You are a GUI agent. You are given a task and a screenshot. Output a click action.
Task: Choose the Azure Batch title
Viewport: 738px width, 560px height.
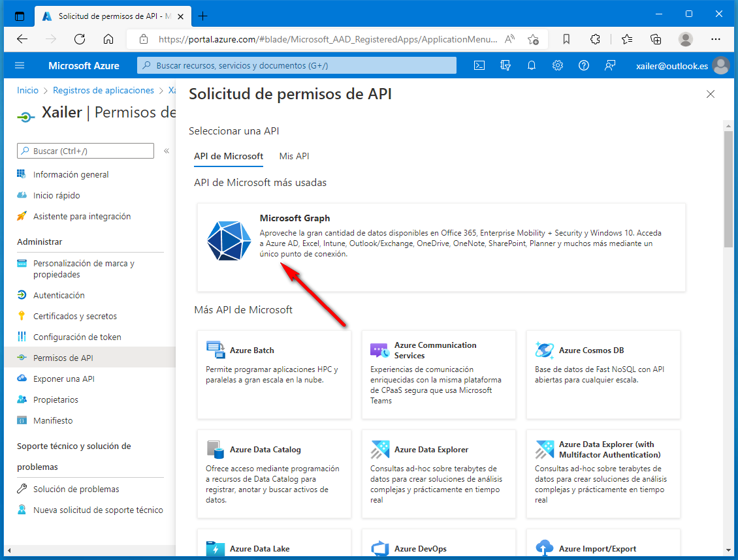point(252,350)
